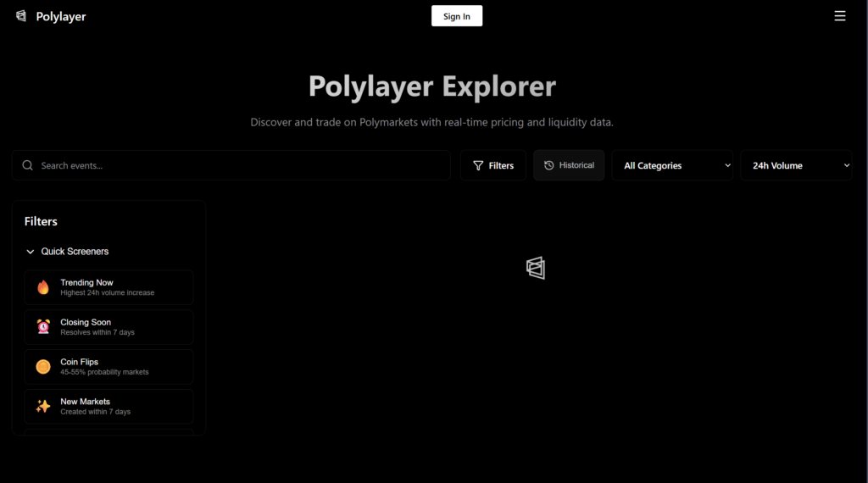Collapse the Quick Screeners section chevron
This screenshot has height=483, width=868.
tap(31, 252)
